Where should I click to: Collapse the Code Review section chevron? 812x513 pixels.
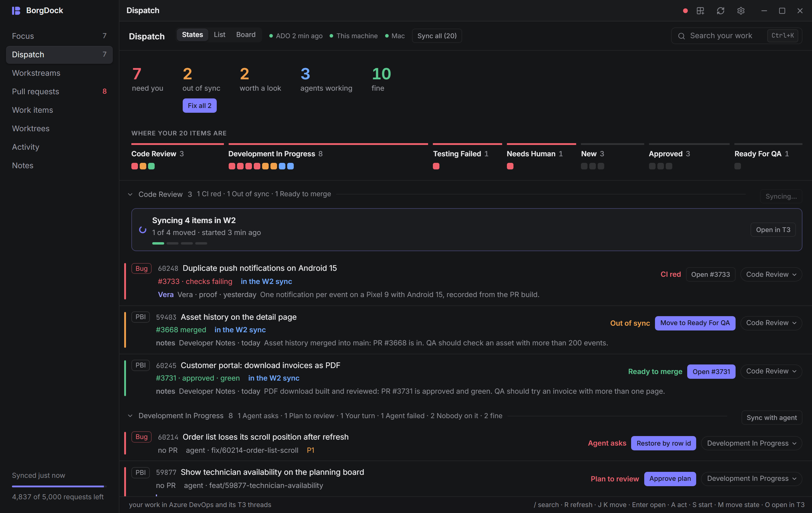coord(130,194)
